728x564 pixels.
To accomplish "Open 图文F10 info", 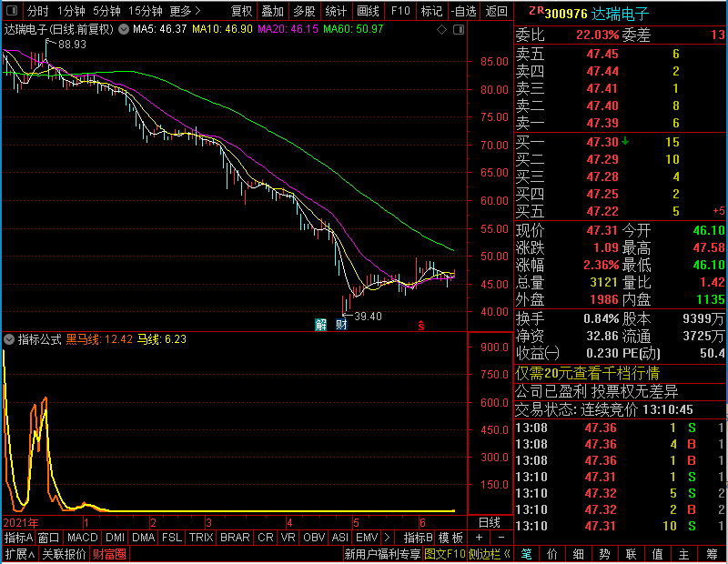I will [x=444, y=554].
